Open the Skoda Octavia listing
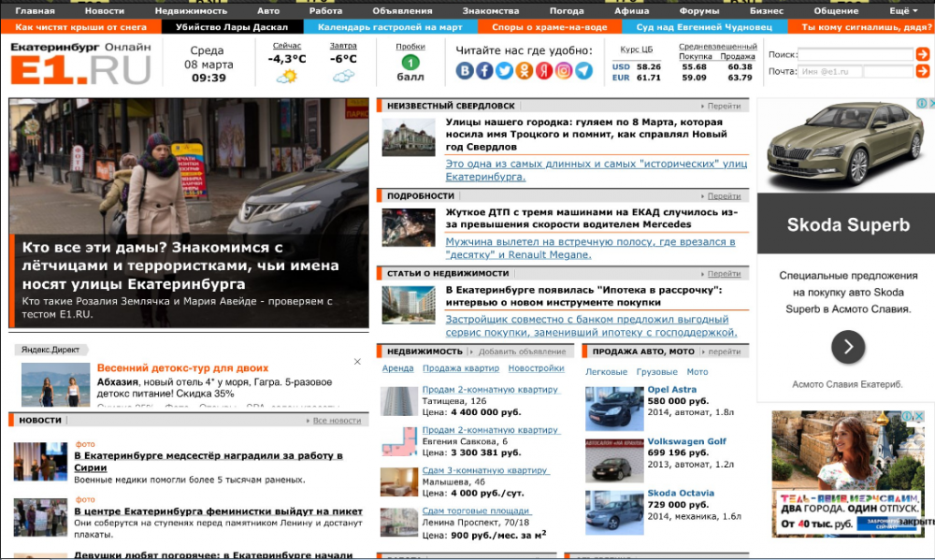The width and height of the screenshot is (935, 560). [x=681, y=494]
